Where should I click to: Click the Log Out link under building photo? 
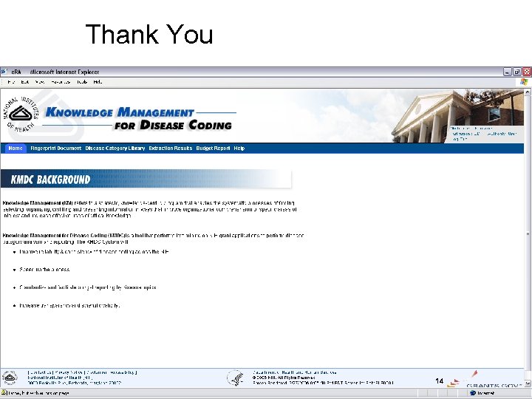[x=460, y=139]
